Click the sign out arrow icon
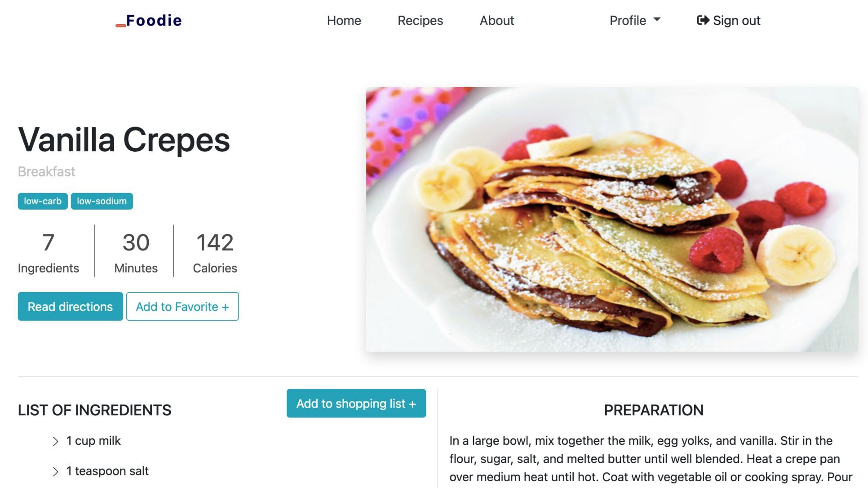The width and height of the screenshot is (868, 488). click(x=703, y=20)
